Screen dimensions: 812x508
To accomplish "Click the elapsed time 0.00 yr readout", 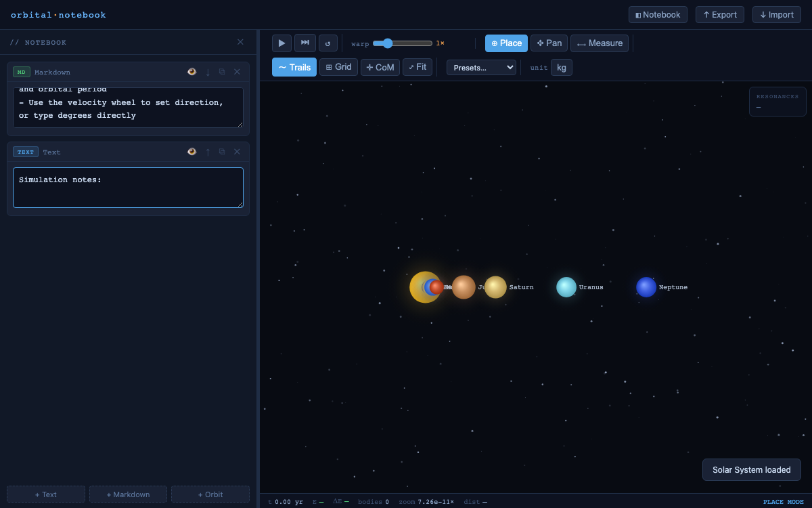I will (289, 502).
